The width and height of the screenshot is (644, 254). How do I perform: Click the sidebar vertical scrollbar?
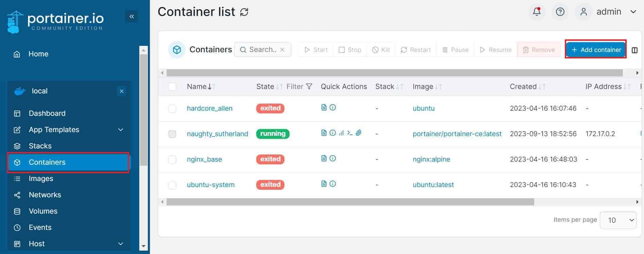point(144,110)
